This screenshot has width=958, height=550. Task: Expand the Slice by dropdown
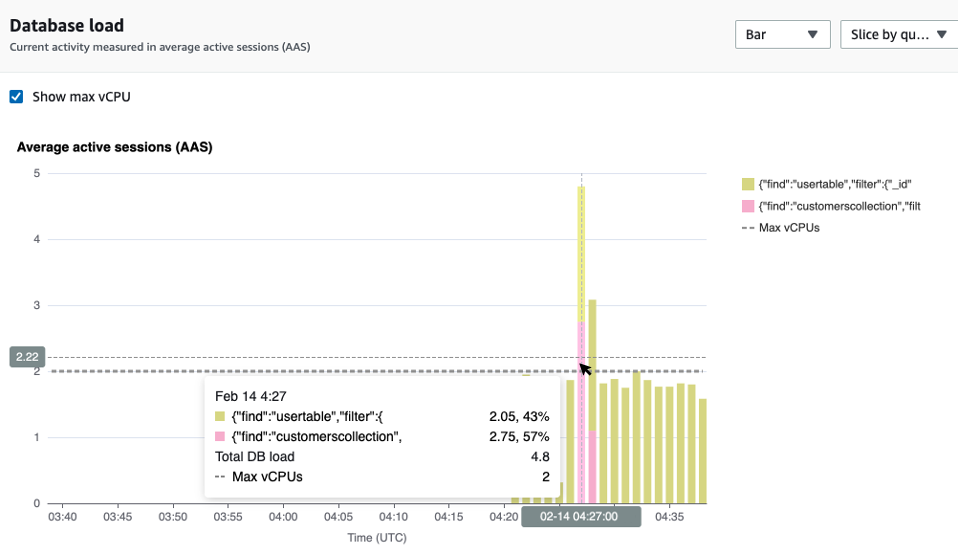point(898,35)
